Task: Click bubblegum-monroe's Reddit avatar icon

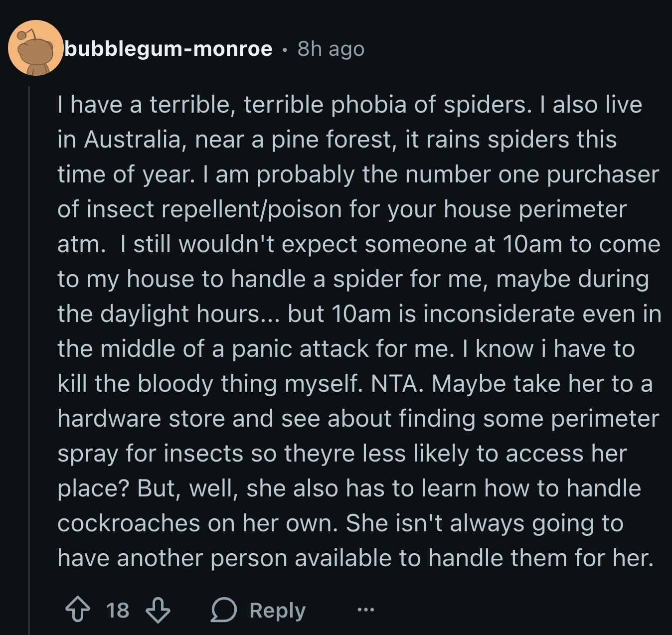Action: 35,50
